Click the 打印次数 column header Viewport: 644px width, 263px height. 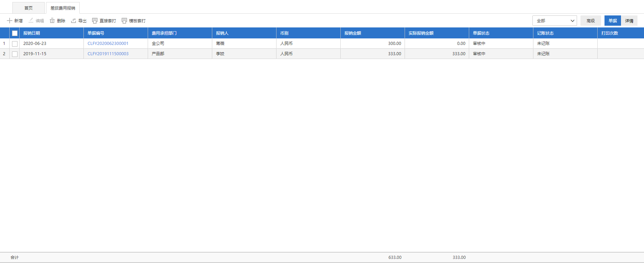click(621, 33)
